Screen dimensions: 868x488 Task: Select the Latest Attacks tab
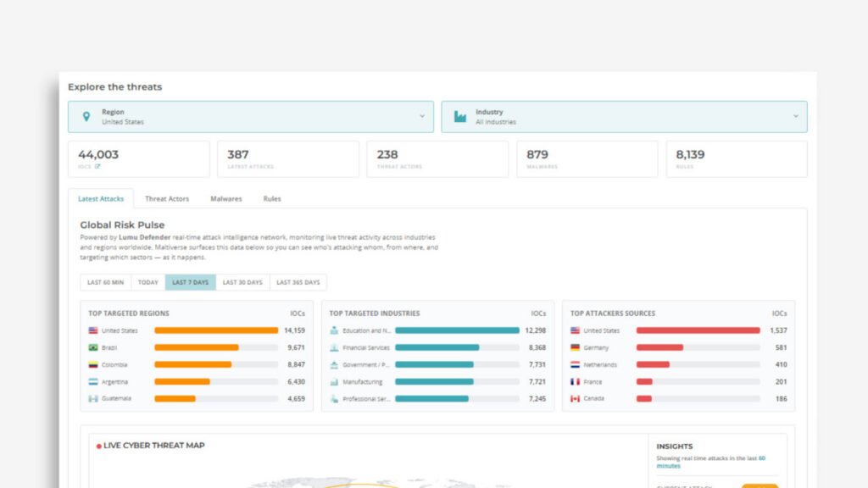coord(101,198)
